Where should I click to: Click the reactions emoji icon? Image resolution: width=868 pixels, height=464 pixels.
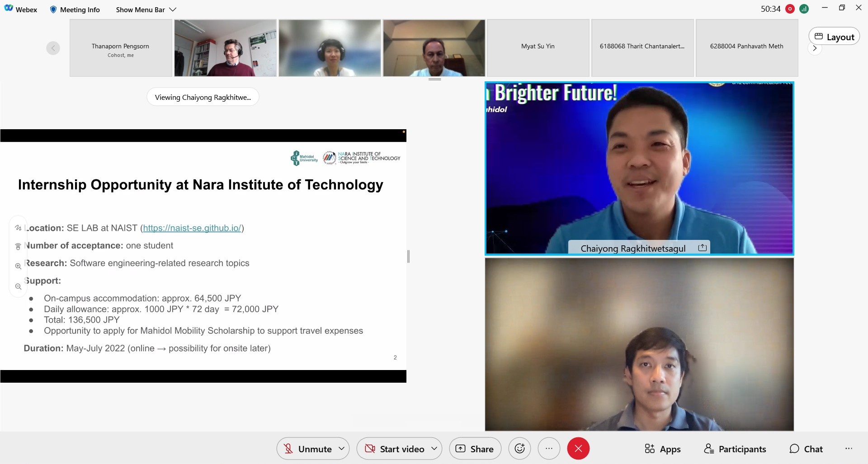pyautogui.click(x=519, y=449)
